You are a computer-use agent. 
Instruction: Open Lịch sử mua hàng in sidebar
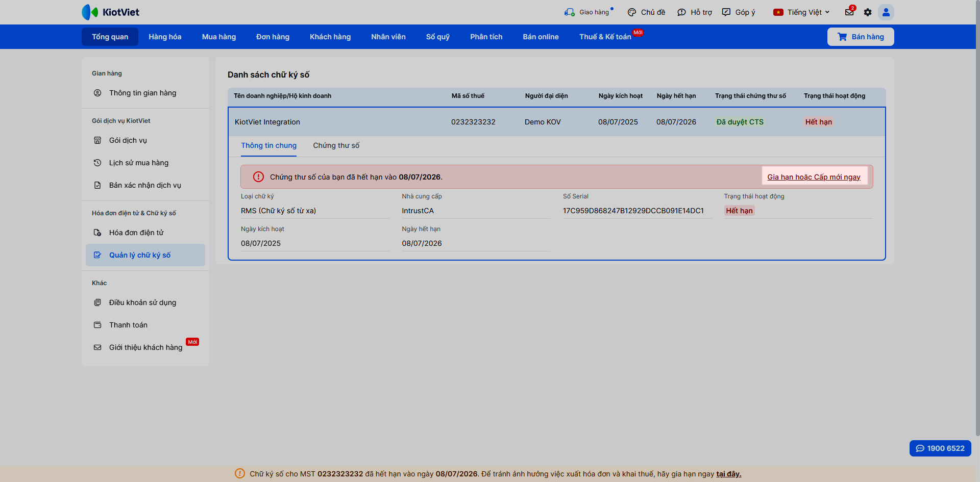pyautogui.click(x=145, y=163)
